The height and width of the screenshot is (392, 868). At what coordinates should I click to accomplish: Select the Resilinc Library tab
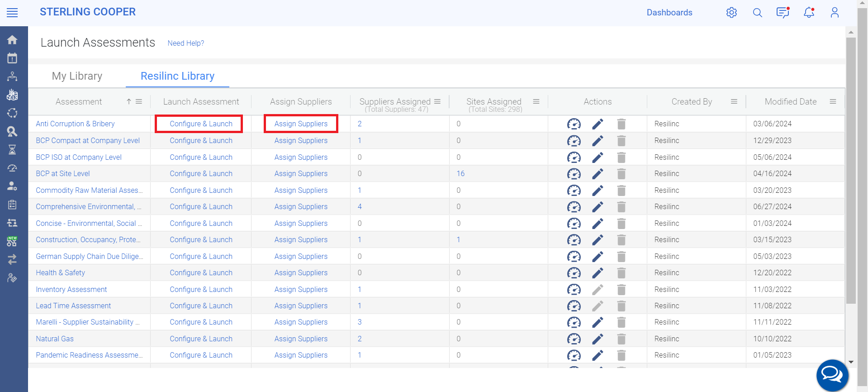point(177,76)
